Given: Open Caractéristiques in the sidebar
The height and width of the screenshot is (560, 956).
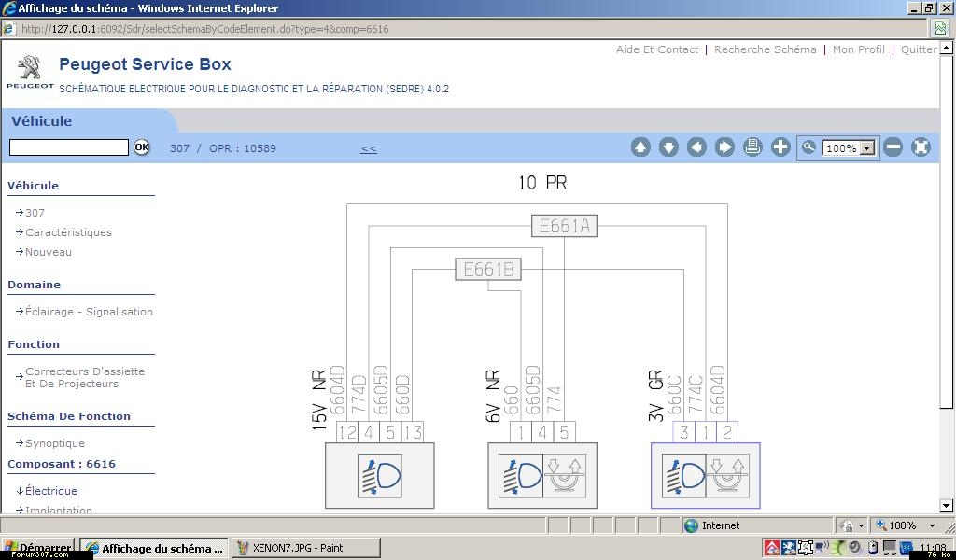Looking at the screenshot, I should (x=68, y=232).
